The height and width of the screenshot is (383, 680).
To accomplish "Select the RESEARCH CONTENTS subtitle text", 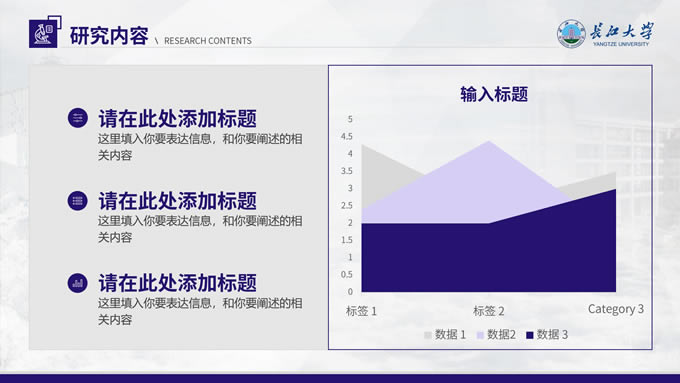I will (x=208, y=41).
